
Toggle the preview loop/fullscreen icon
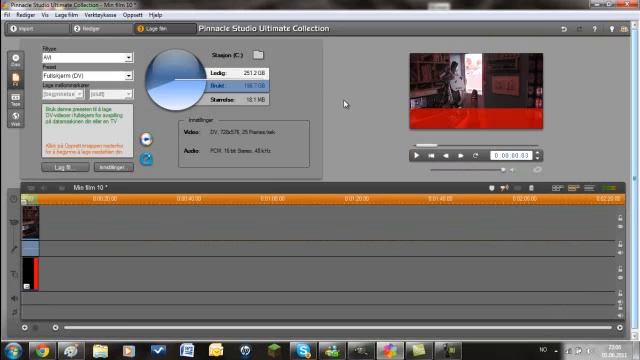point(537,170)
